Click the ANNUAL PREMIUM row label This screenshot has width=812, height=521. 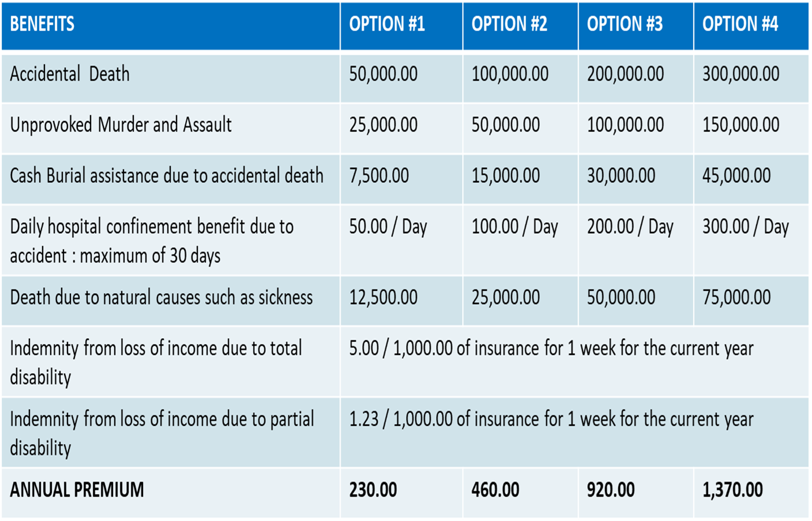coord(77,490)
